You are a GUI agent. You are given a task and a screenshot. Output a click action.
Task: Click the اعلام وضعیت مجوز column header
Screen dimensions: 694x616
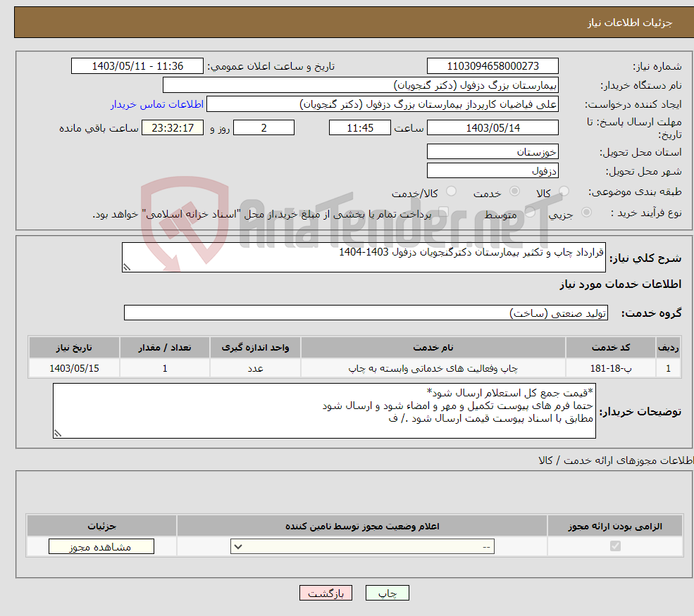pos(362,526)
